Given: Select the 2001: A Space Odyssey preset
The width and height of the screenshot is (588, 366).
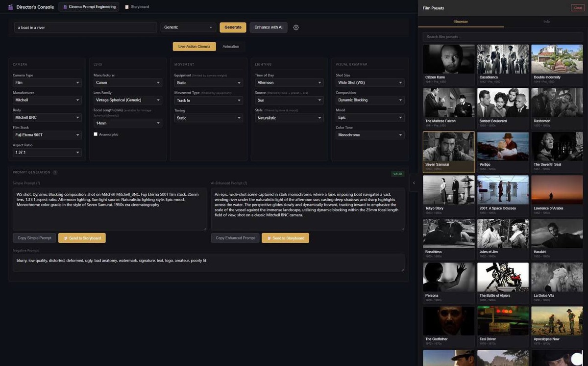Looking at the screenshot, I should coord(503,195).
